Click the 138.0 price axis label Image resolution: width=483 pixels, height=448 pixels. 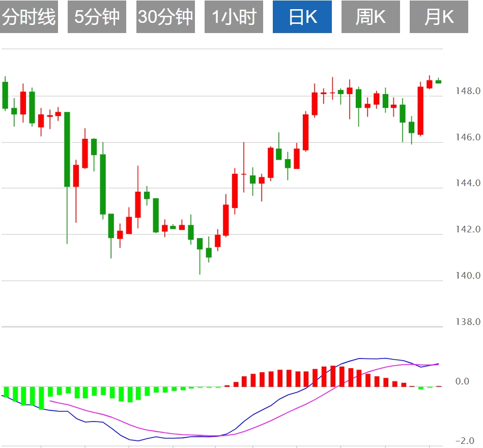tap(468, 322)
